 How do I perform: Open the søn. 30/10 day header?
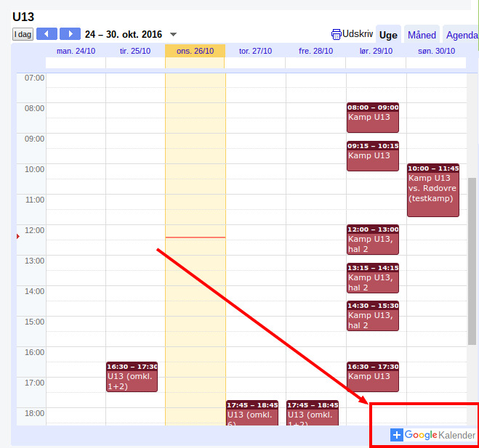click(x=437, y=51)
